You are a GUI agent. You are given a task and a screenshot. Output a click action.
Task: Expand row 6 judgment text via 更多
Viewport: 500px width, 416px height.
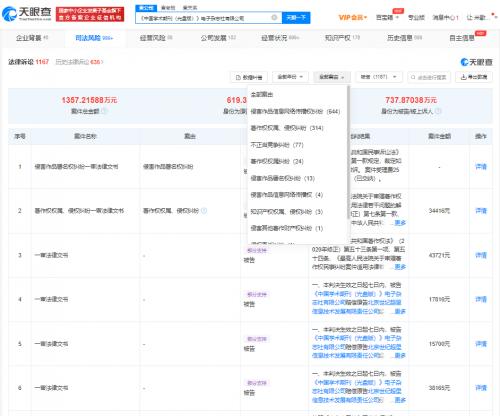pos(400,399)
